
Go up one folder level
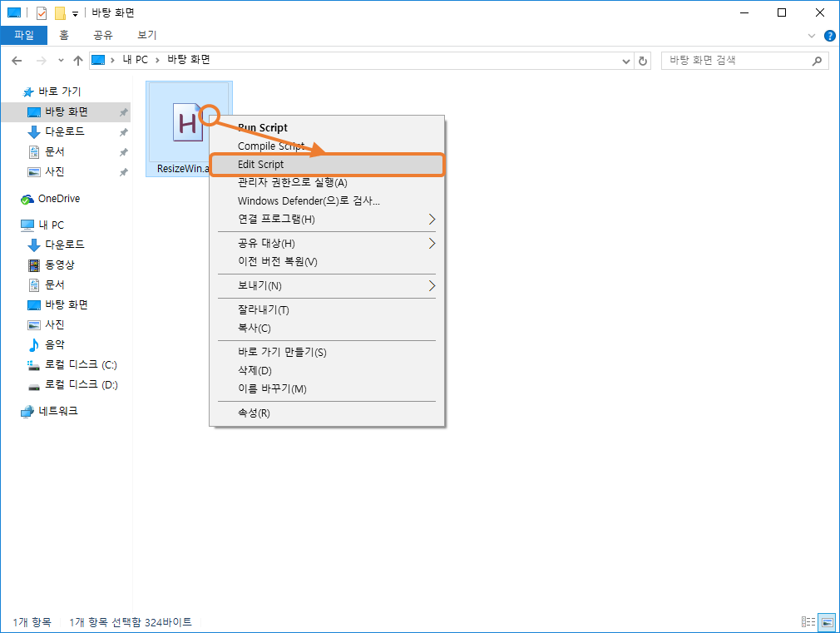78,60
